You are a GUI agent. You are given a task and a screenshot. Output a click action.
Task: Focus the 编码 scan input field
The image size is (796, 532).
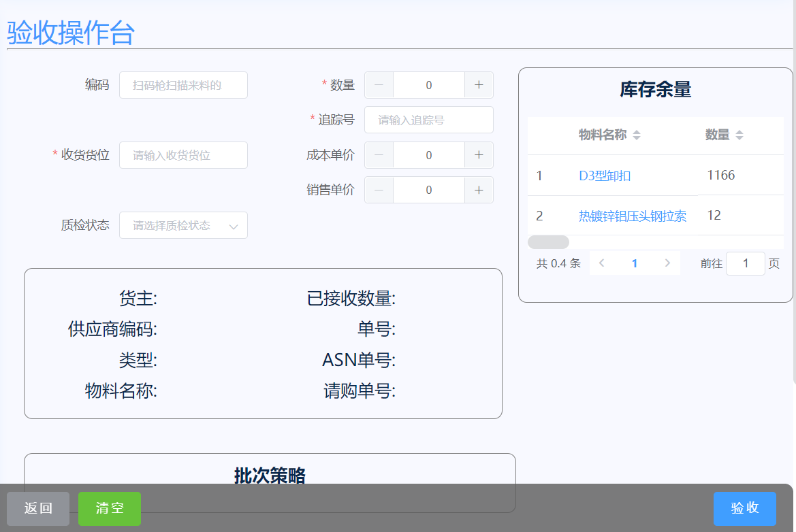pyautogui.click(x=183, y=85)
